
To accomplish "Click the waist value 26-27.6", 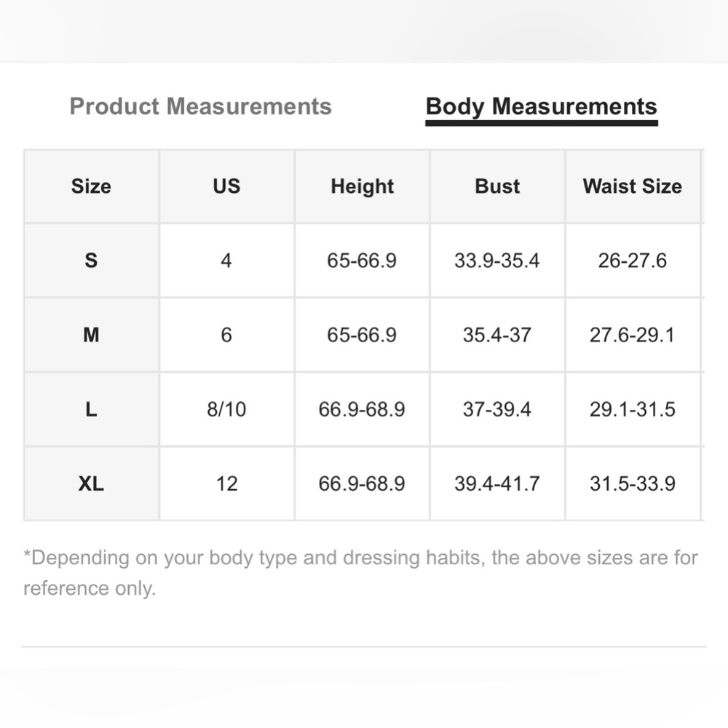I will 632,261.
